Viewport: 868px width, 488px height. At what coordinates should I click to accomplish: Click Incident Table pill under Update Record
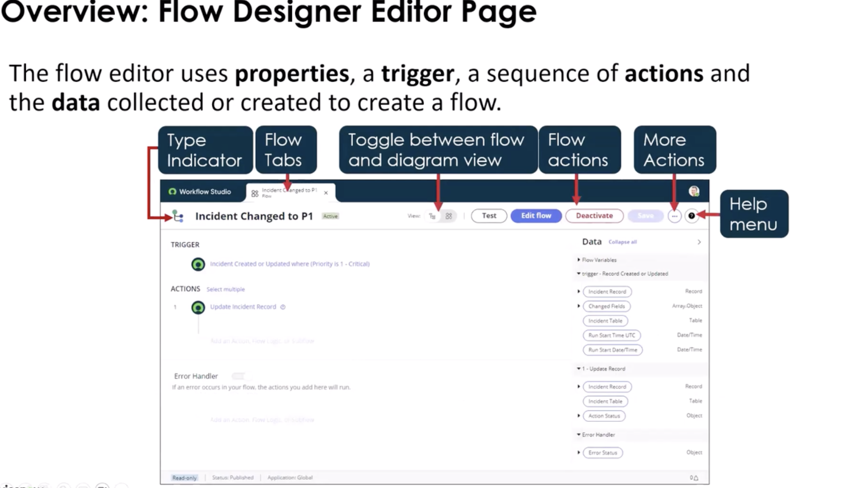click(605, 401)
